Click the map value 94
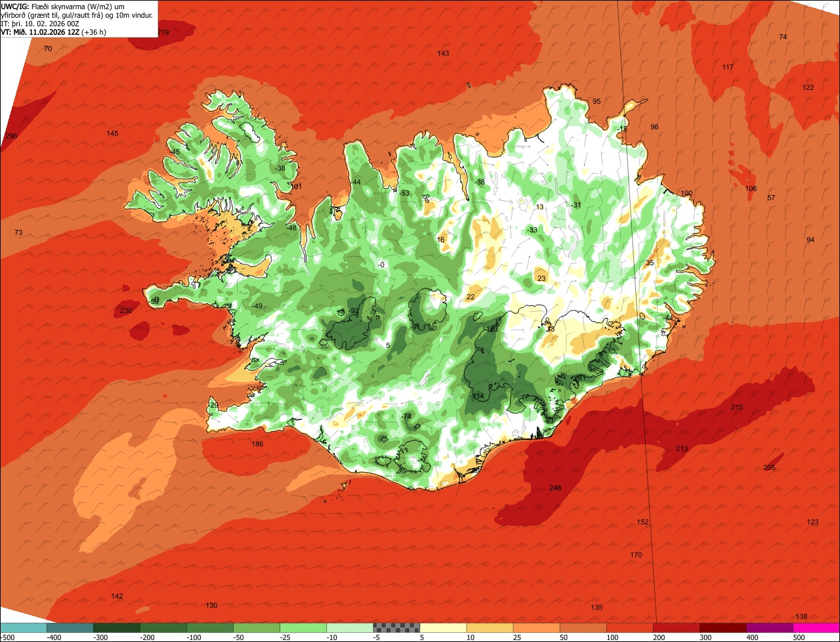 pyautogui.click(x=810, y=240)
